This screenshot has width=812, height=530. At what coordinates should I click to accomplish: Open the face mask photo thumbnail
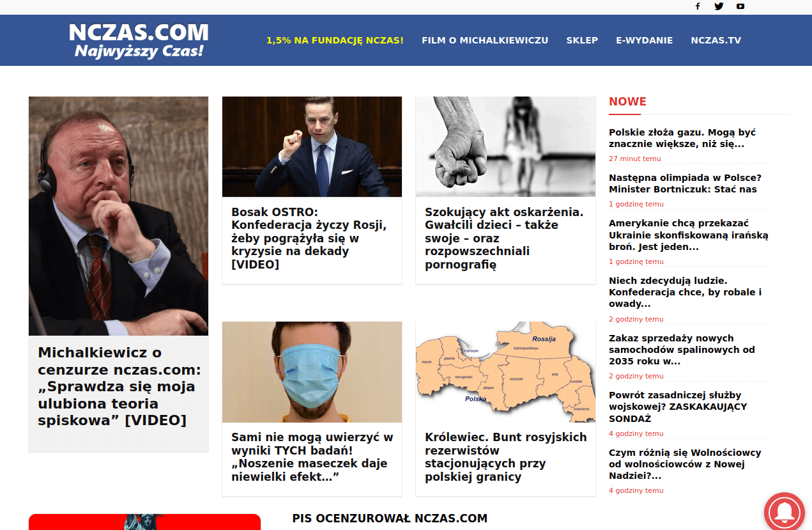tap(312, 372)
